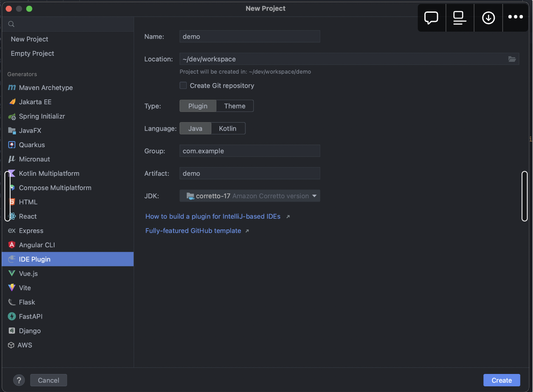
Task: Browse location with the folder icon
Action: click(512, 59)
